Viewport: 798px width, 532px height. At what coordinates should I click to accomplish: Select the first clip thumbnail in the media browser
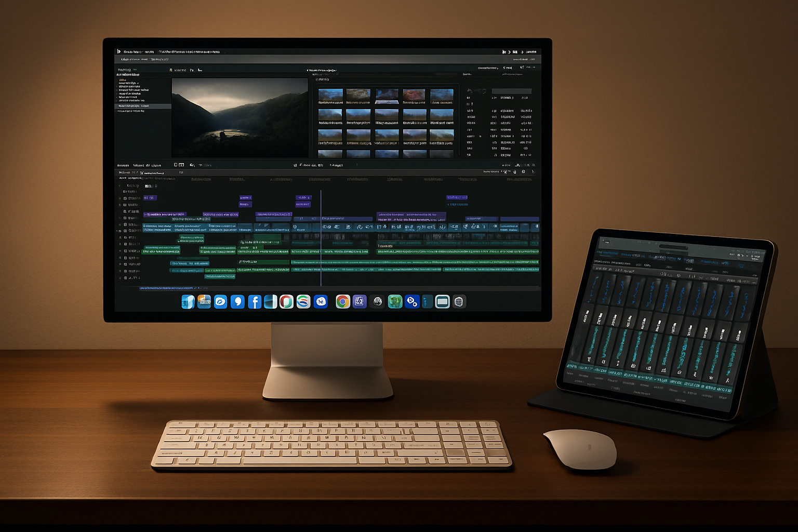[x=330, y=94]
